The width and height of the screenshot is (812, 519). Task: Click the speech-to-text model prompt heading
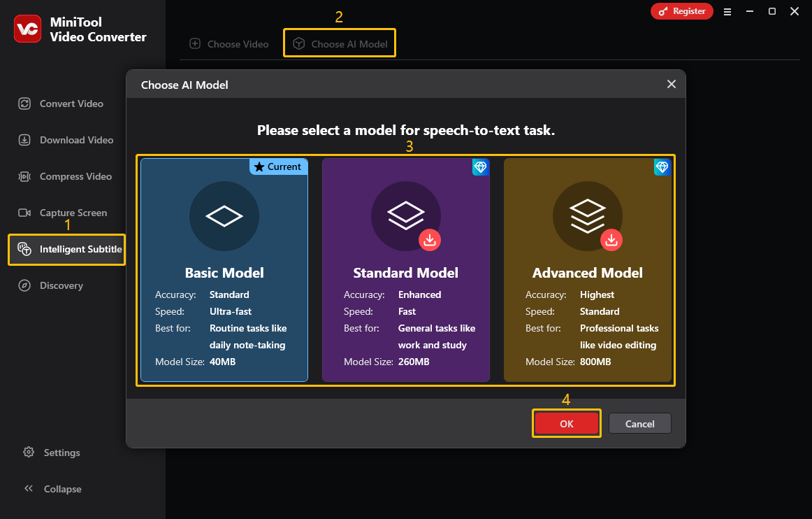(x=406, y=130)
